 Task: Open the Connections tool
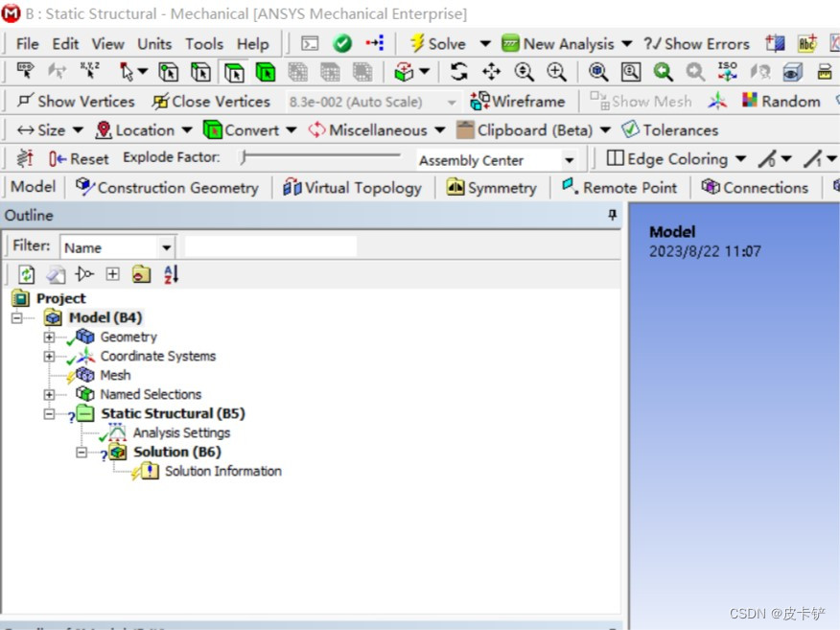click(x=755, y=187)
